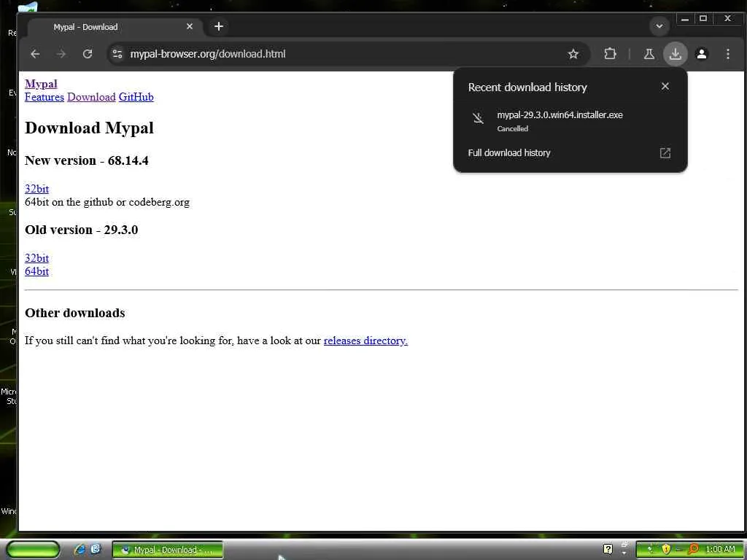Download the old version 64bit link
The height and width of the screenshot is (560, 747).
(x=36, y=271)
